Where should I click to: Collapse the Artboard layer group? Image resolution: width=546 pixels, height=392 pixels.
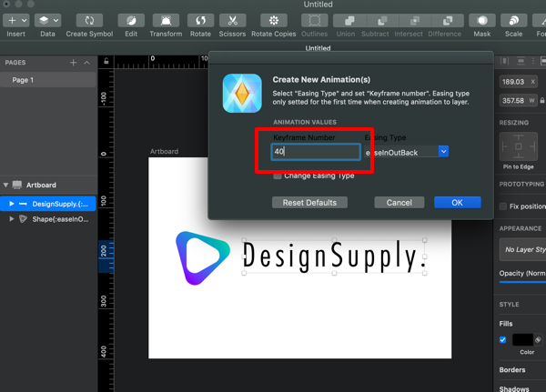coord(5,185)
